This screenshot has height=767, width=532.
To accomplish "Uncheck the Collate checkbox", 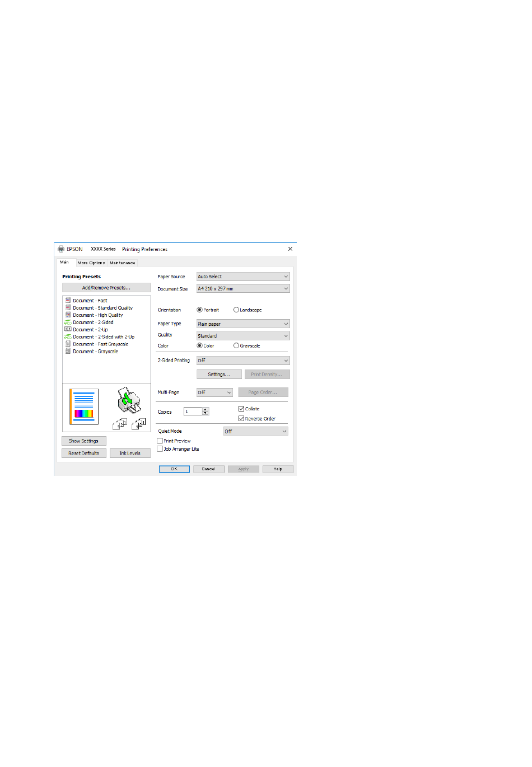I will point(241,409).
